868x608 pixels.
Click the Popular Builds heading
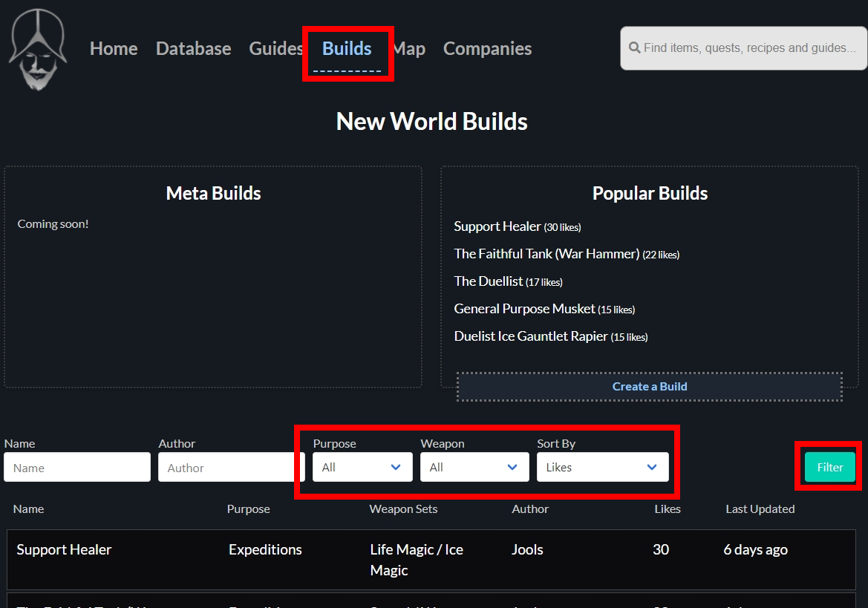650,193
